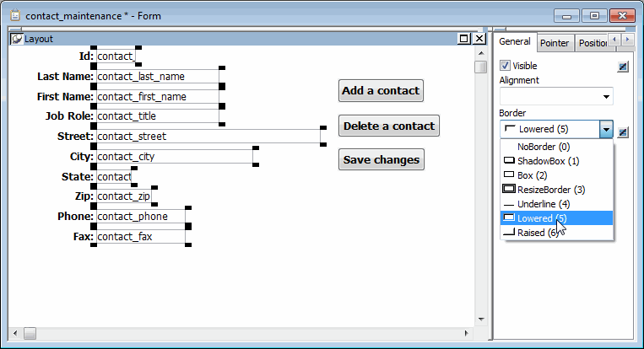Click the form icon in title bar
This screenshot has width=644, height=349.
[15, 15]
